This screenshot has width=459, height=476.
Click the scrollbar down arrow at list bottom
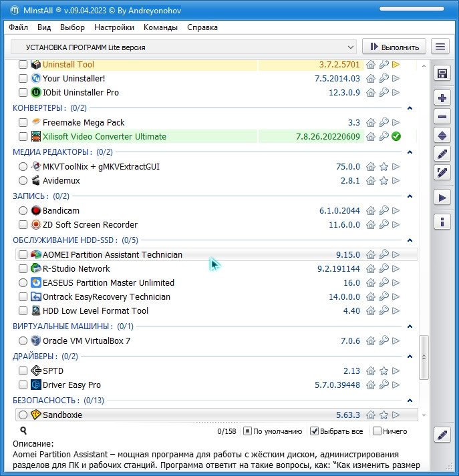[x=424, y=415]
